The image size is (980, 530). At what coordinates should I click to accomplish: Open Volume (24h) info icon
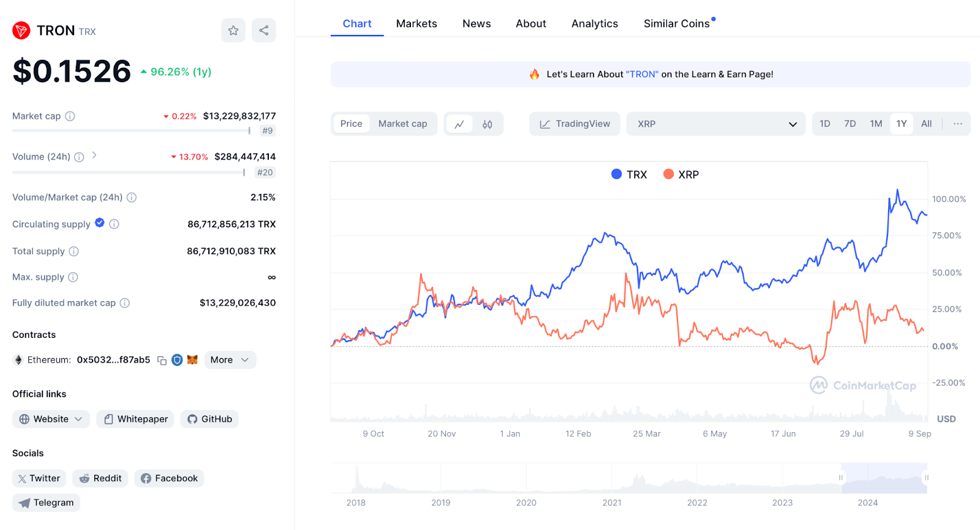(x=79, y=157)
